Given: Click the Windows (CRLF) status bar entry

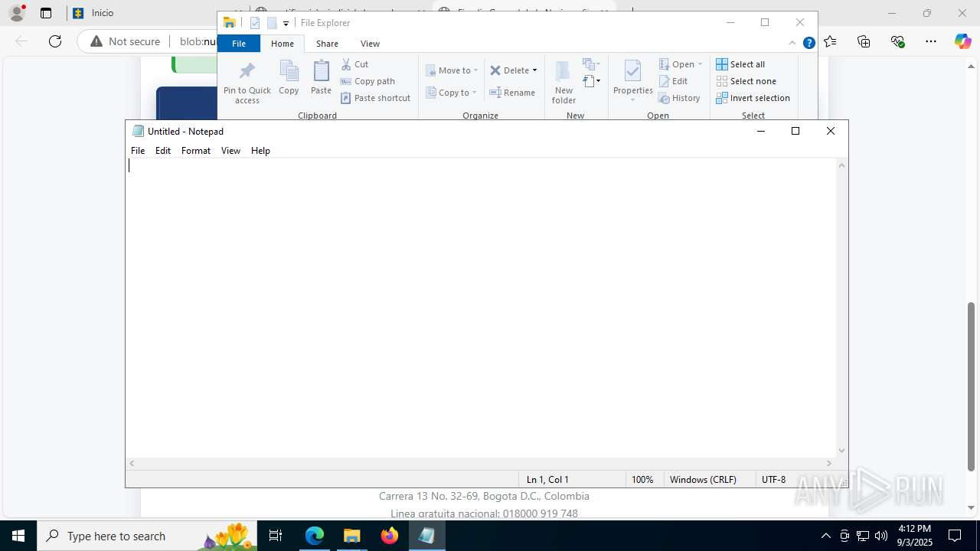Looking at the screenshot, I should [703, 480].
